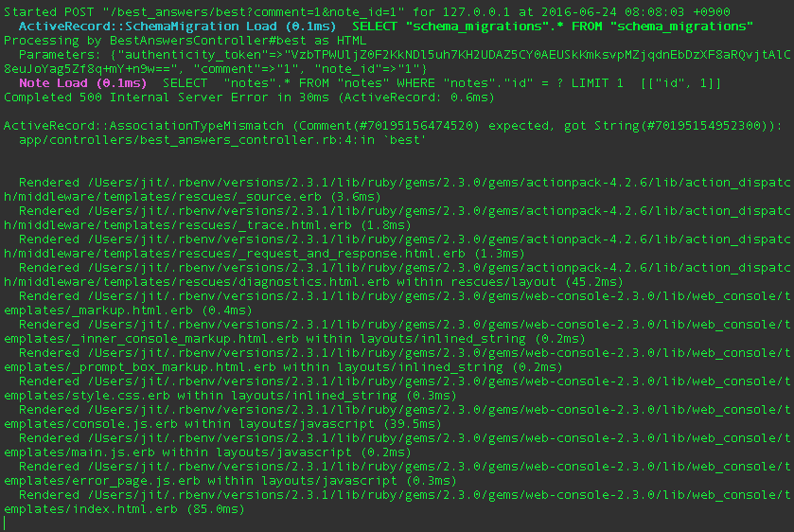Click 'ActiveRecord::SchemaMigration Load (0.1ms)' text
Screen dimensions: 794x532
[177, 26]
